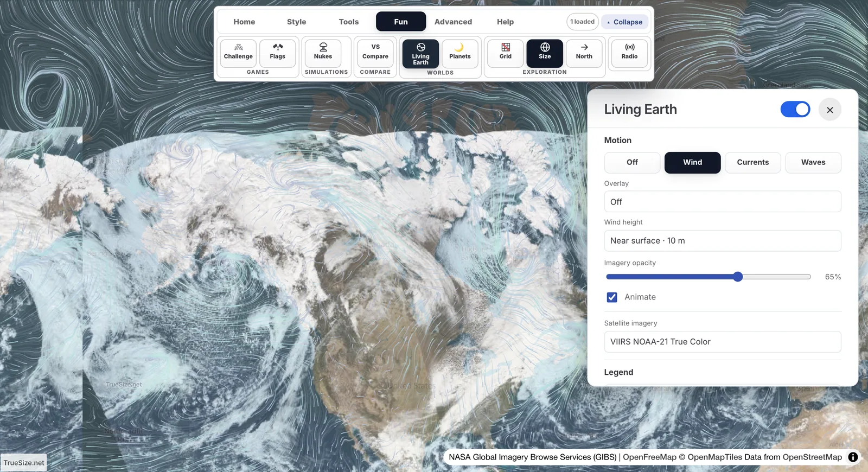Enable the Grid exploration icon
868x472 pixels.
(x=506, y=53)
